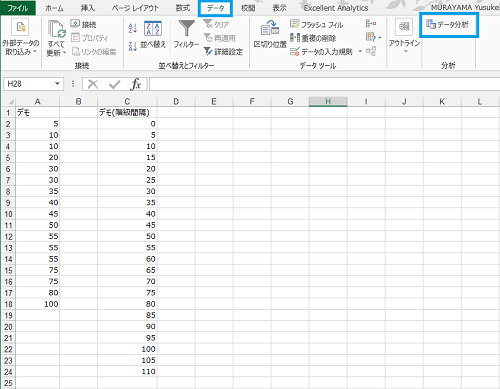The image size is (500, 389).
Task: Click the formula bar enter checkmark
Action: [115, 84]
